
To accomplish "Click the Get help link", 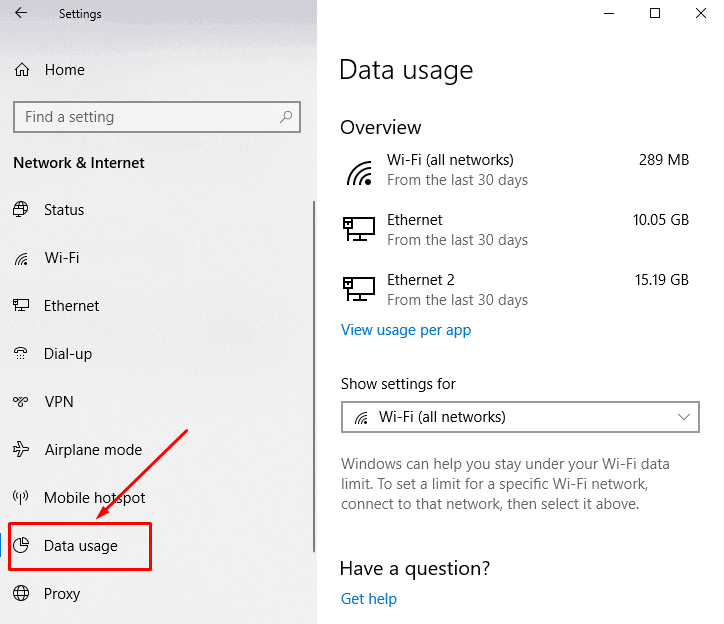I will [x=369, y=599].
